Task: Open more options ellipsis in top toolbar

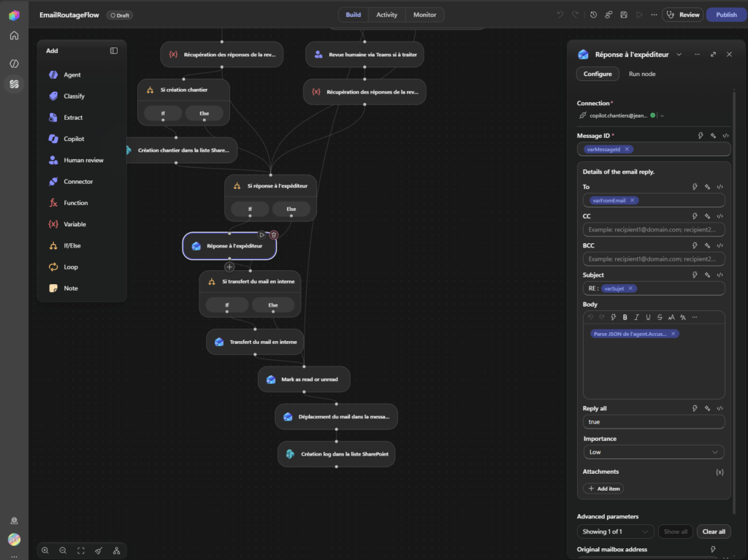Action: click(654, 15)
